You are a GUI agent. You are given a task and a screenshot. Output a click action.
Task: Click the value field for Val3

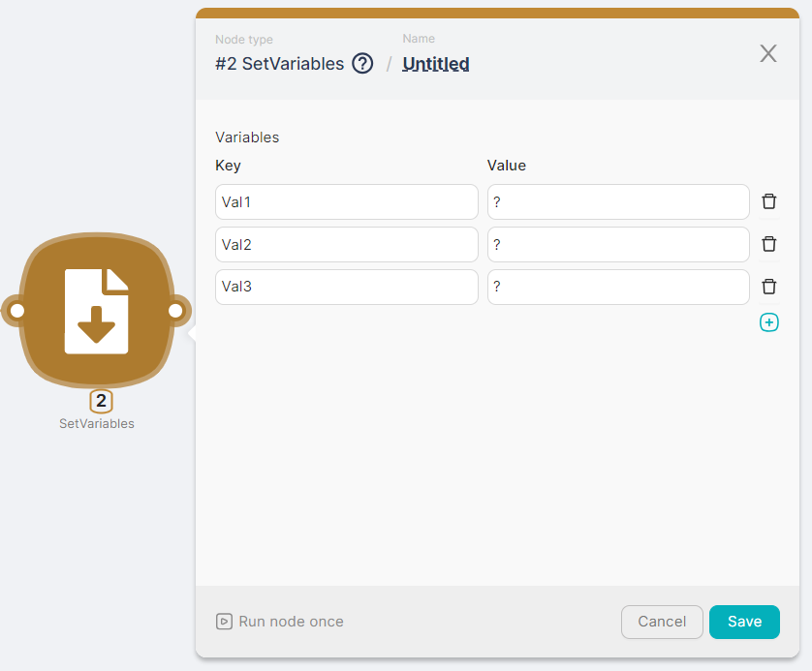pos(618,288)
